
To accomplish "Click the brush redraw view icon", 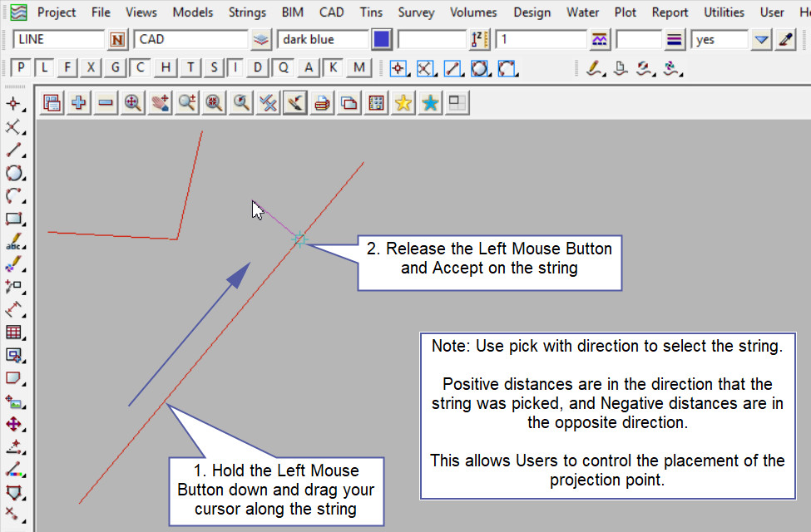I will (x=294, y=103).
